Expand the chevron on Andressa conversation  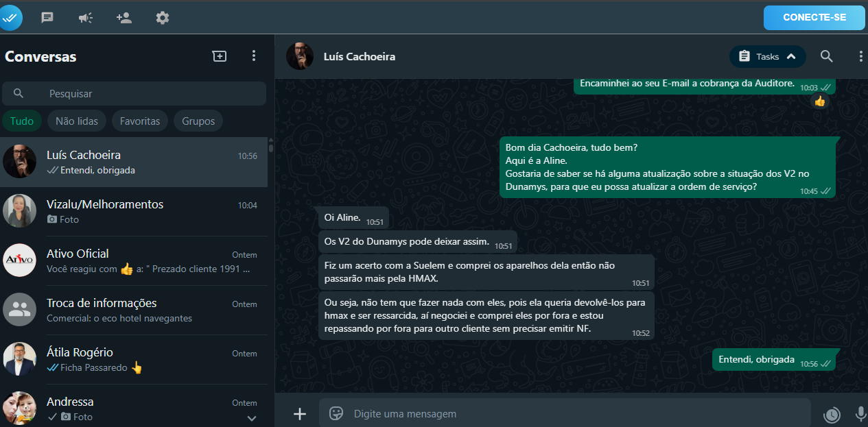tap(252, 417)
